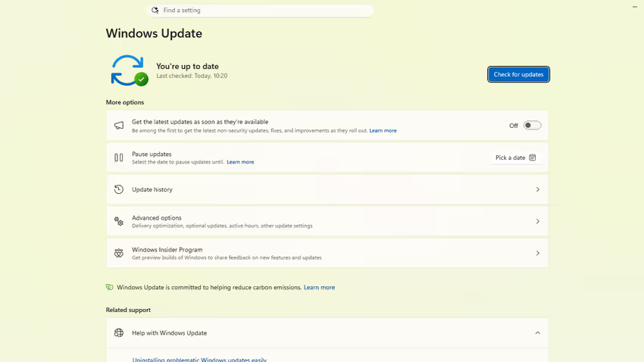This screenshot has width=644, height=362.
Task: Click the Windows Update page title
Action: point(154,33)
